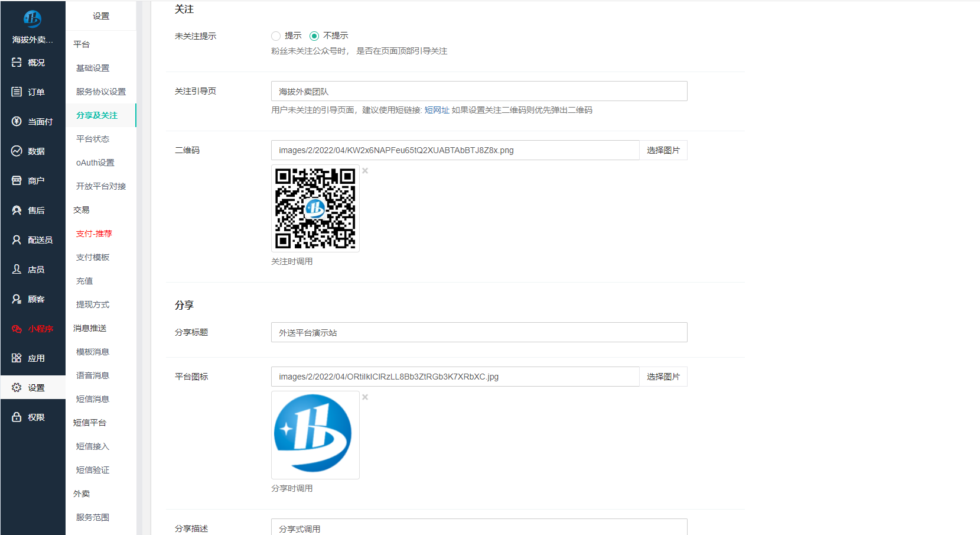Screen dimensions: 980x535
Task: Open 支付模板 menu item
Action: pos(93,257)
